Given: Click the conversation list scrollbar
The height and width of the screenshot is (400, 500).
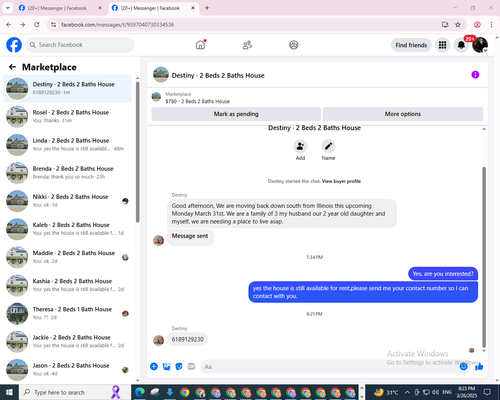Looking at the screenshot, I should tap(137, 152).
